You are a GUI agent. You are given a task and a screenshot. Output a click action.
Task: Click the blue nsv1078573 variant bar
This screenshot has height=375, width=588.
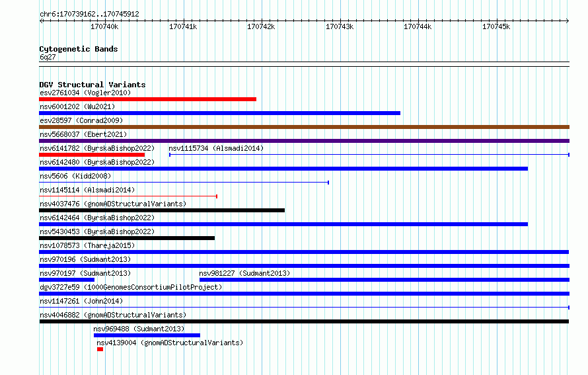click(x=304, y=252)
